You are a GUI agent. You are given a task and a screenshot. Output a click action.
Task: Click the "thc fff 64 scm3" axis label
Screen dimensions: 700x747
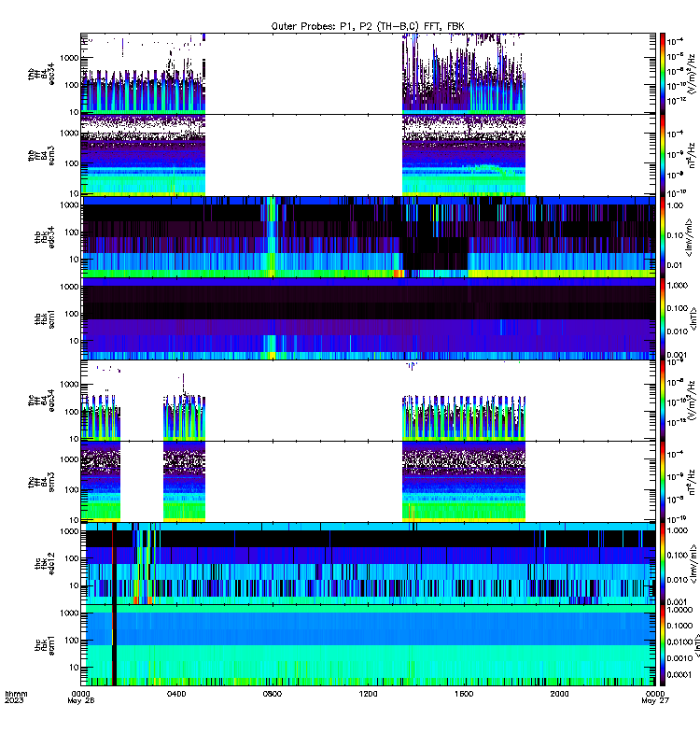(41, 482)
